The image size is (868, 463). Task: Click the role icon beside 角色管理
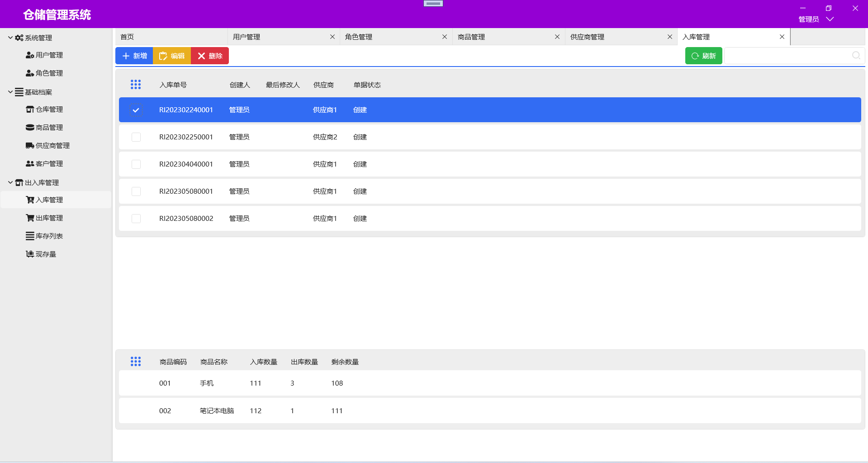click(x=30, y=73)
